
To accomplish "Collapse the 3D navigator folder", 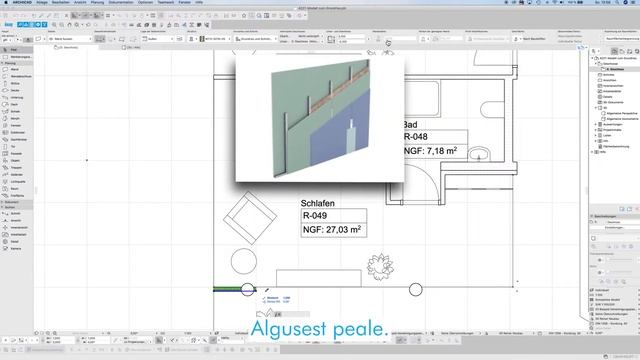I will coord(596,108).
